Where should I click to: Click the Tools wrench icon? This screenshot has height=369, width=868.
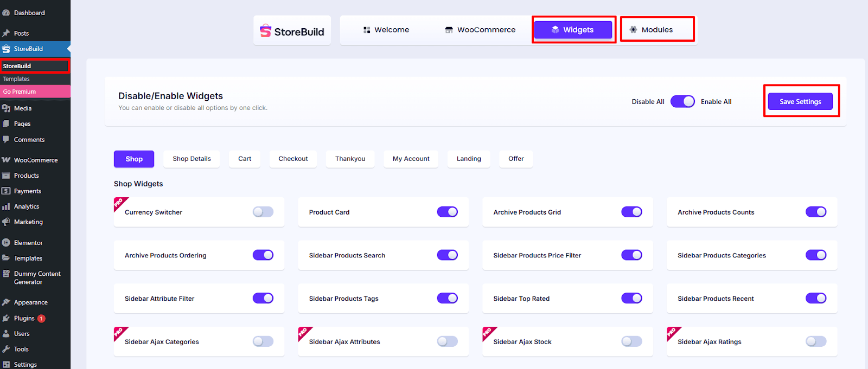point(6,349)
